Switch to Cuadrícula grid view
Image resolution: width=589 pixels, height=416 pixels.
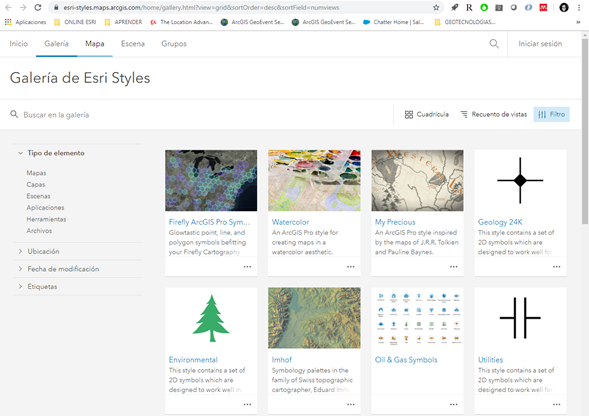[x=427, y=114]
